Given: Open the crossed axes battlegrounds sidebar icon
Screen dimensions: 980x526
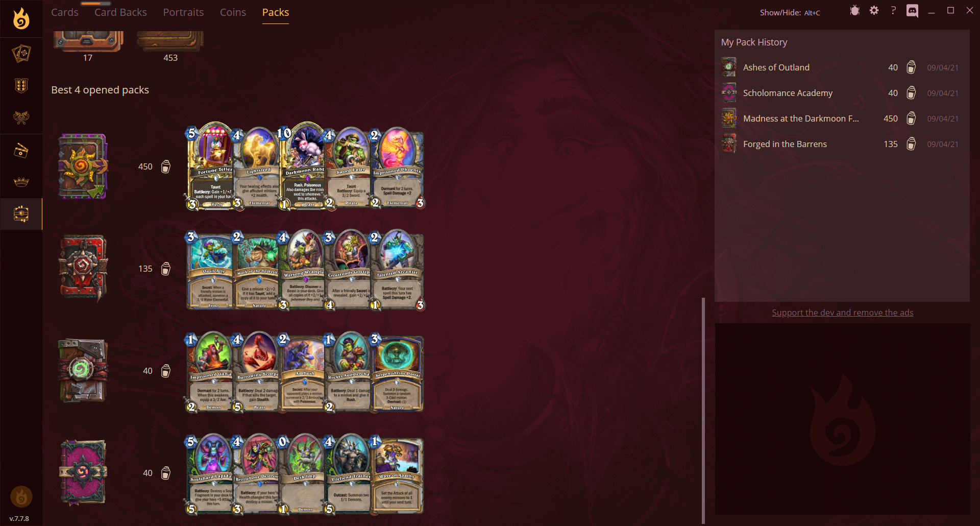Looking at the screenshot, I should click(x=21, y=118).
